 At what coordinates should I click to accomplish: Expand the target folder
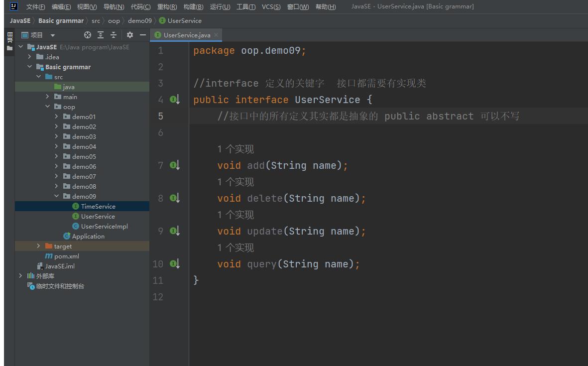pyautogui.click(x=39, y=246)
